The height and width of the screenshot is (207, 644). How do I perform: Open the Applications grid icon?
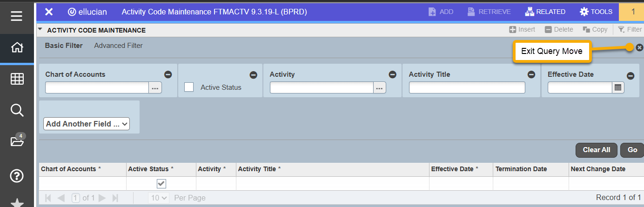(17, 79)
